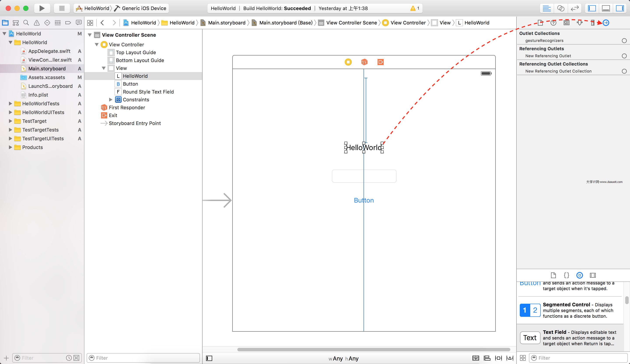
Task: Expand the Constraints group
Action: 110,100
